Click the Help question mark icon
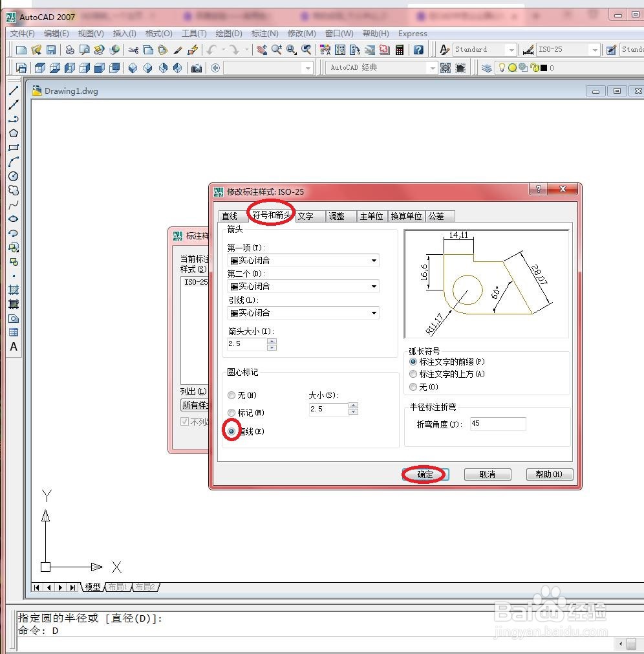The height and width of the screenshot is (654, 644). (x=418, y=50)
